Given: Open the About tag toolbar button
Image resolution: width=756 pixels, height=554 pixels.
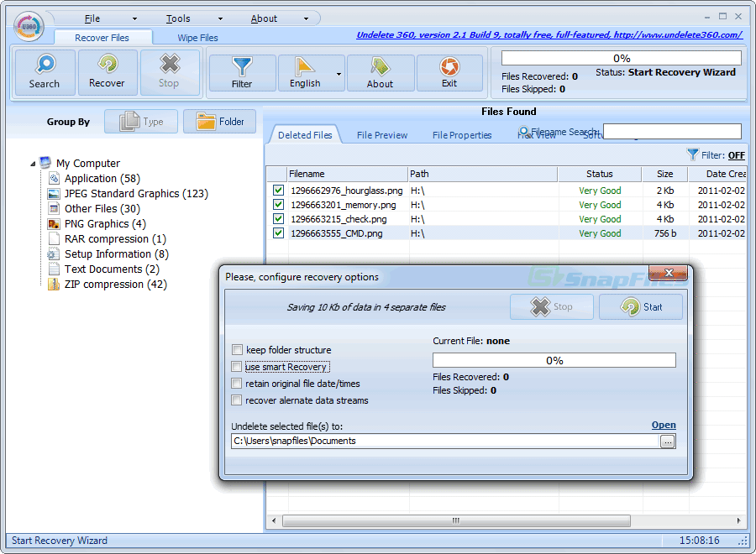Looking at the screenshot, I should click(x=381, y=73).
